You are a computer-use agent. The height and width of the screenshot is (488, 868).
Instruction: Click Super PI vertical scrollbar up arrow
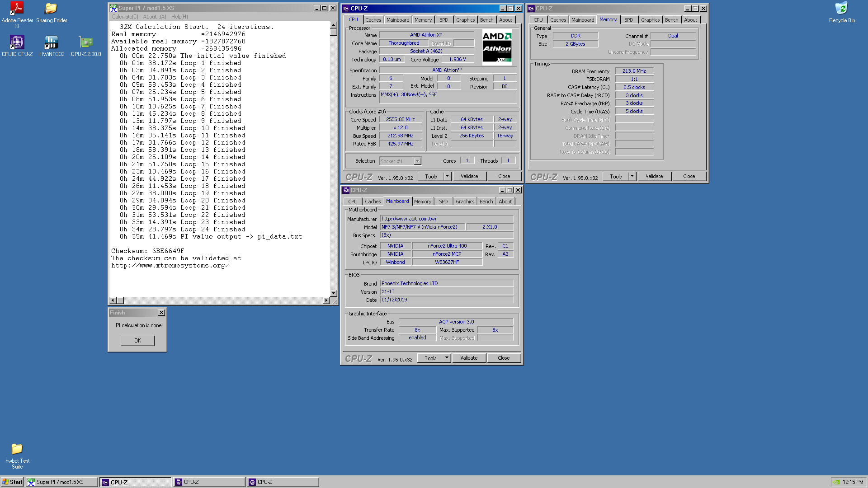(x=334, y=25)
